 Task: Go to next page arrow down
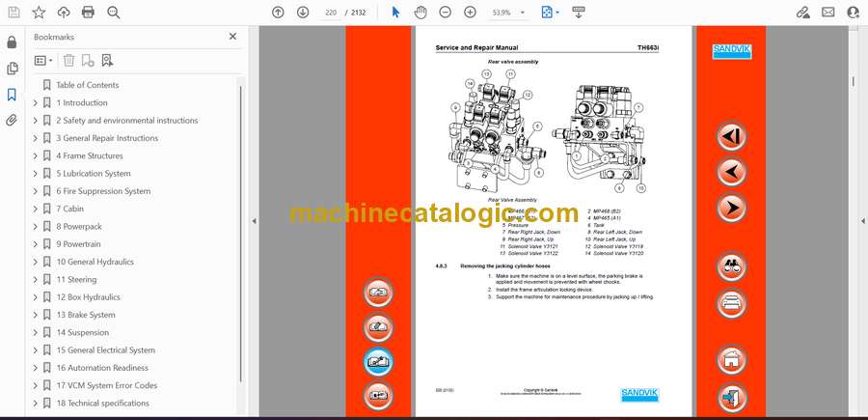tap(303, 13)
